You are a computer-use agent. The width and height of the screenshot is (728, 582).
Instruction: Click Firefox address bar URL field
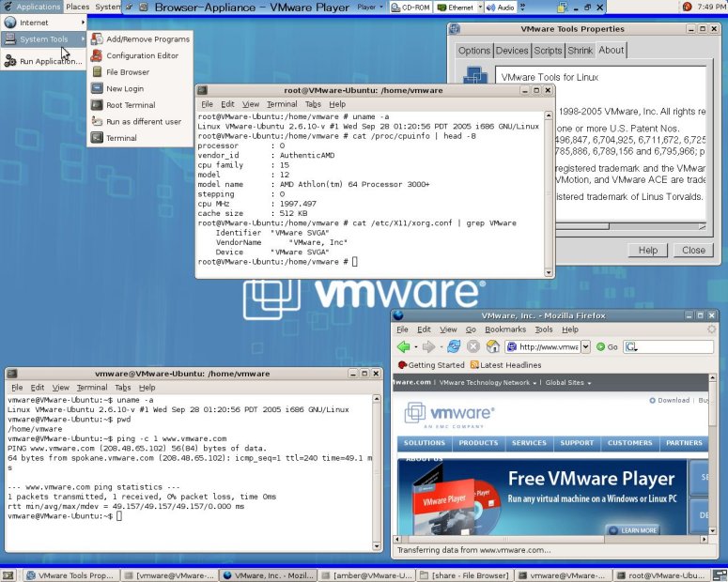pyautogui.click(x=543, y=346)
